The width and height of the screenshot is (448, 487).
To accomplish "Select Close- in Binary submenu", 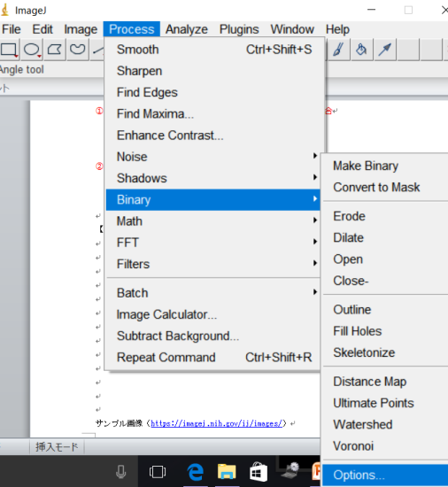I will 385,281.
